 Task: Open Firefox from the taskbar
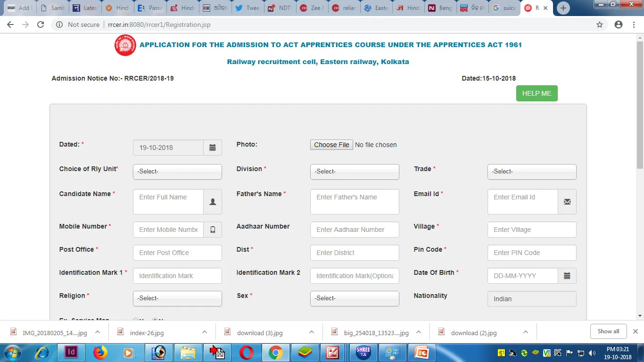(x=101, y=352)
